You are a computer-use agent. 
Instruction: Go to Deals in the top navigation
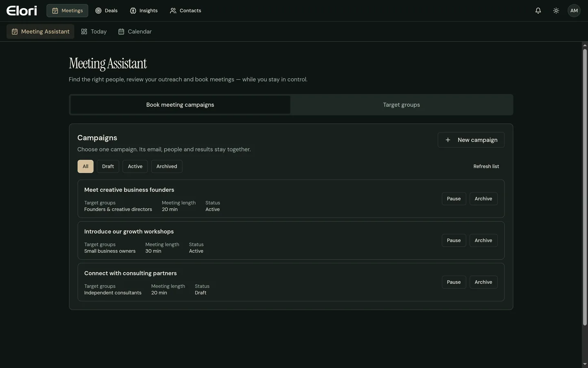[x=106, y=11]
